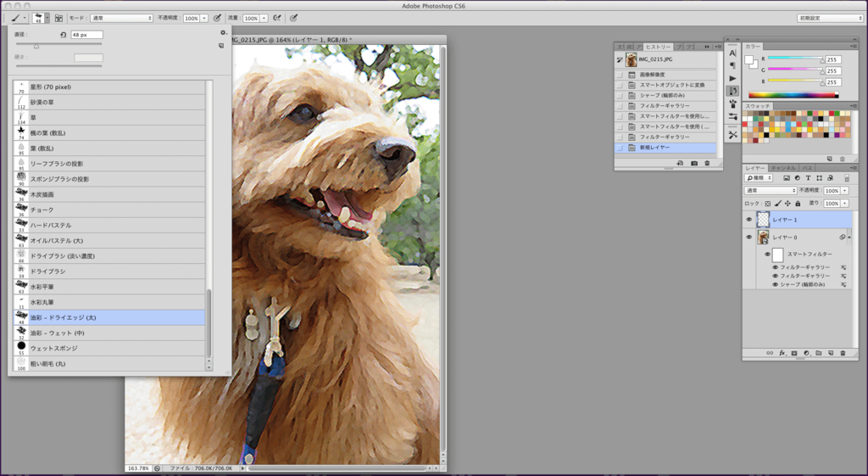This screenshot has height=476, width=868.
Task: Set history brush source at 画像解像度
Action: click(x=620, y=75)
